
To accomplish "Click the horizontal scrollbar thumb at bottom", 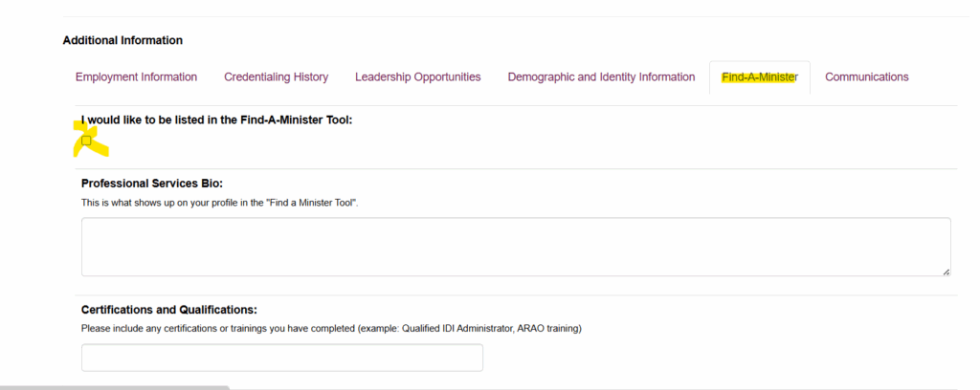I will 115,387.
